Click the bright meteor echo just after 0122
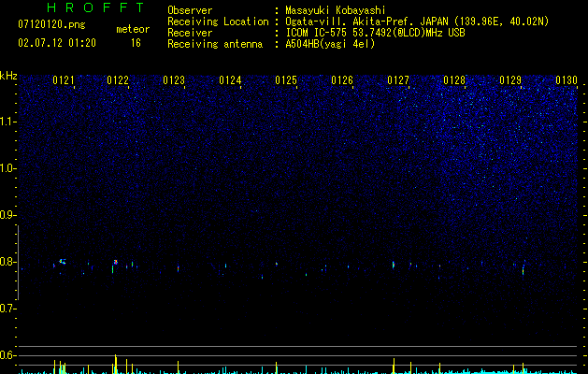 116,262
